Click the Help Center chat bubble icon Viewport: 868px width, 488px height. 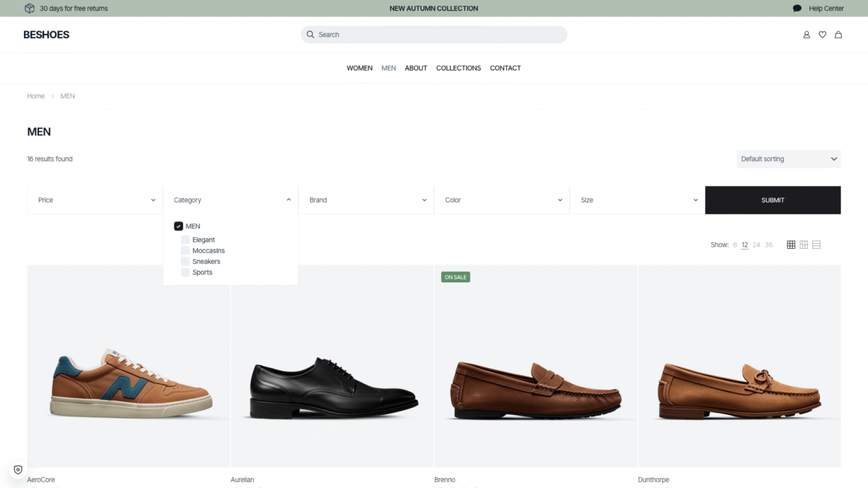(x=797, y=9)
